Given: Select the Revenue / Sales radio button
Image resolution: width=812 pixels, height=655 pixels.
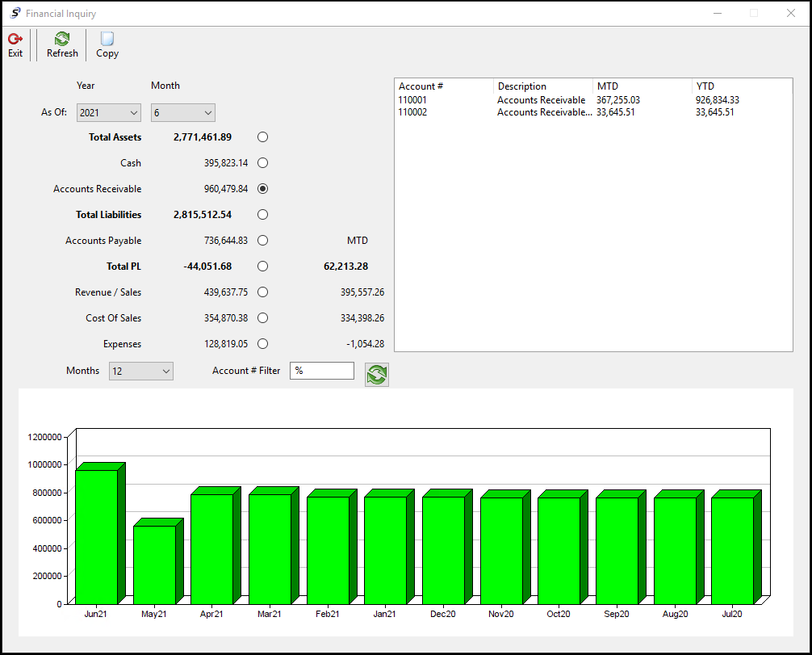Looking at the screenshot, I should (262, 292).
